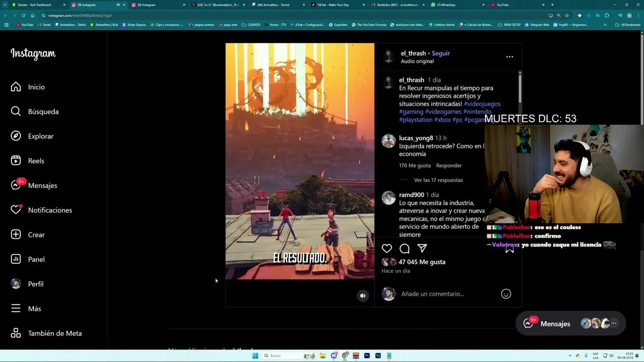Screen dimensions: 644x362
Task: Open ramd900 commenter profile
Action: click(x=412, y=195)
